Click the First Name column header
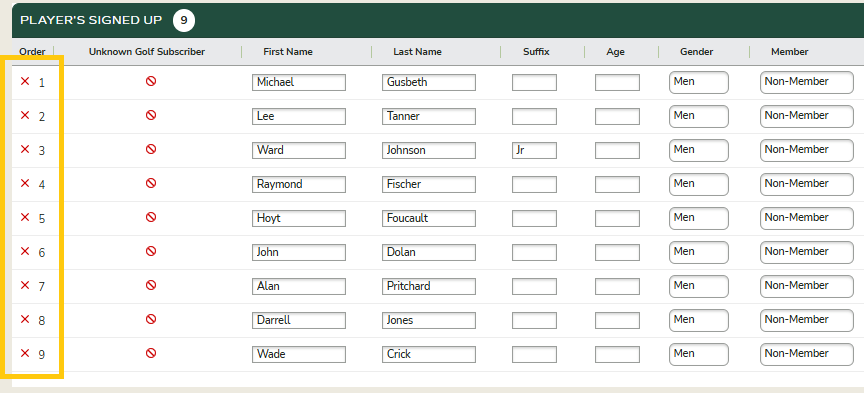Screen dimensions: 864x393 click(x=288, y=52)
